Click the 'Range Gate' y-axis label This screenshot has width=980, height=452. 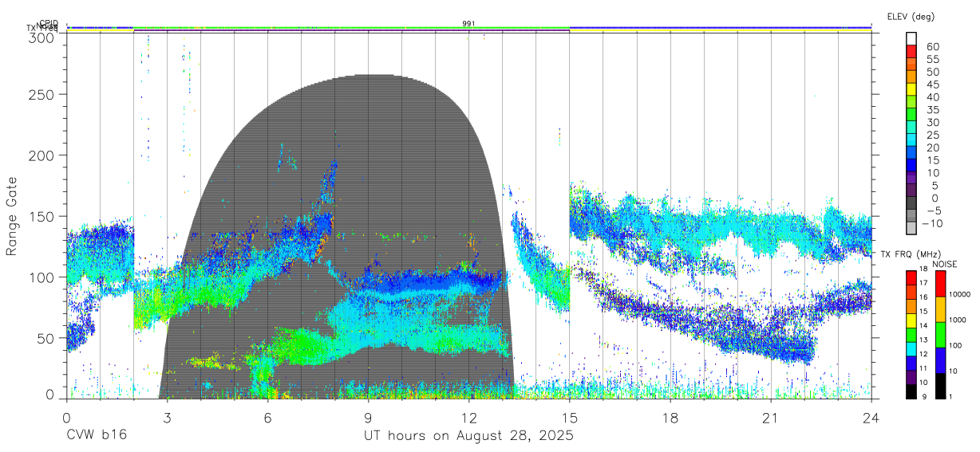coord(13,216)
